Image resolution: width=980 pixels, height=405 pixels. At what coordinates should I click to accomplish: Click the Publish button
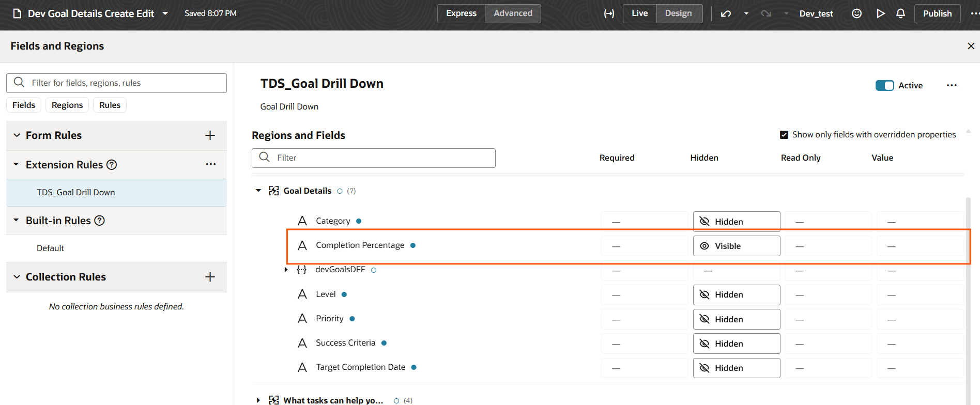[938, 13]
